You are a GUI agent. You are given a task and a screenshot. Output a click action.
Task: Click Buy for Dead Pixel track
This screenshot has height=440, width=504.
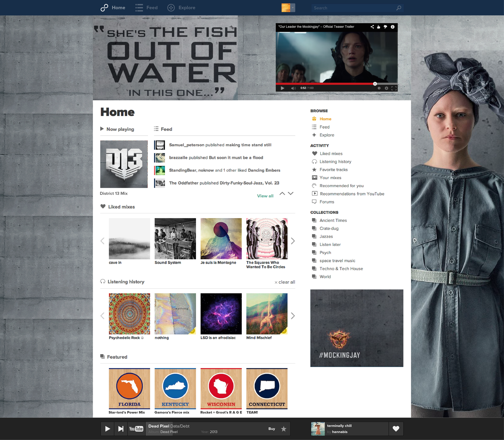pos(272,429)
